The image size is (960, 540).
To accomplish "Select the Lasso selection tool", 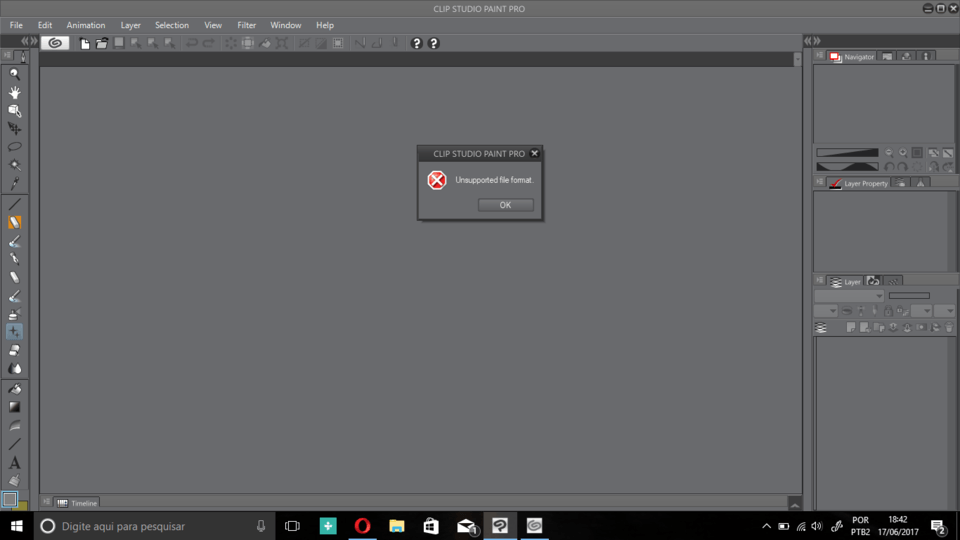I will pos(15,147).
